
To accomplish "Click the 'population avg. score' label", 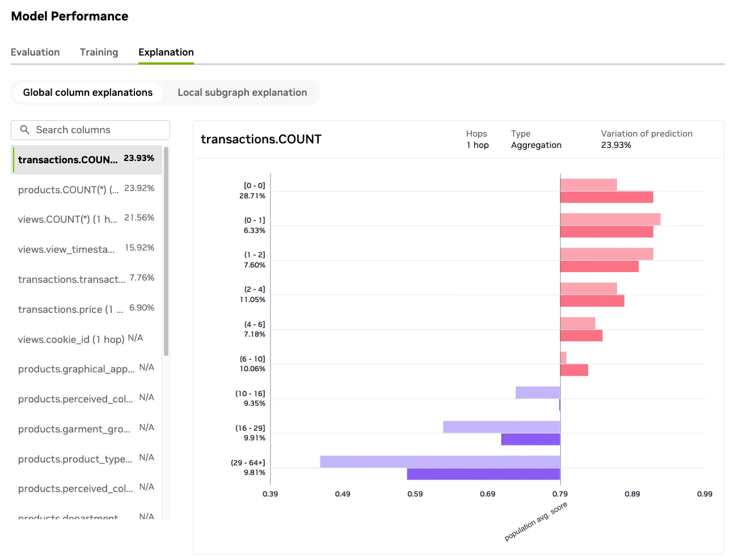I will click(x=536, y=521).
